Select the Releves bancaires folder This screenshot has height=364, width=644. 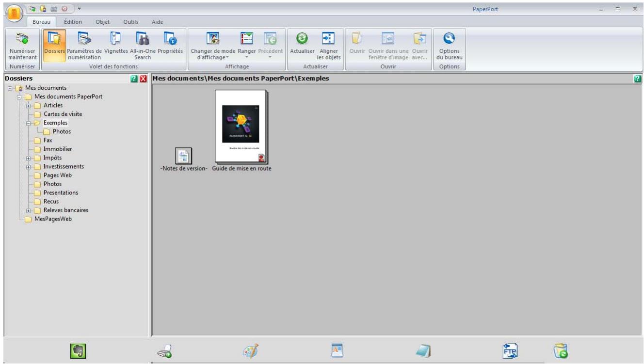[65, 210]
